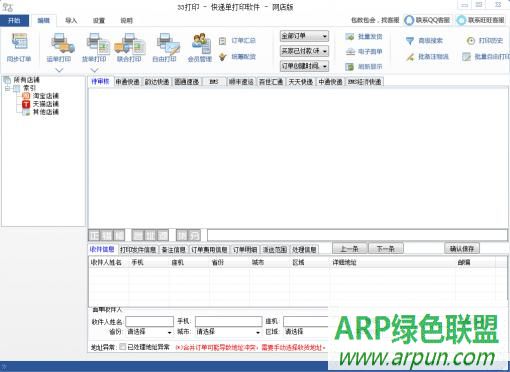Image resolution: width=510 pixels, height=372 pixels.
Task: Contact 联系QQ客服 support
Action: coord(428,20)
